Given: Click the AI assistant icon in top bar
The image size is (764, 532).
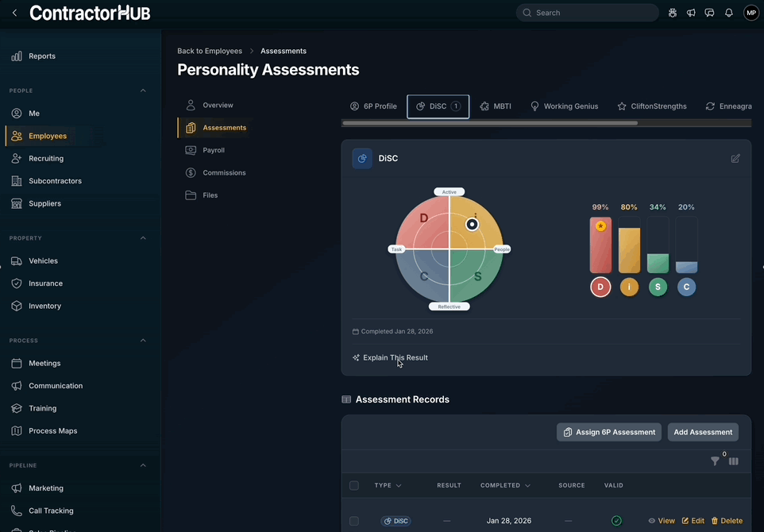Looking at the screenshot, I should [672, 13].
